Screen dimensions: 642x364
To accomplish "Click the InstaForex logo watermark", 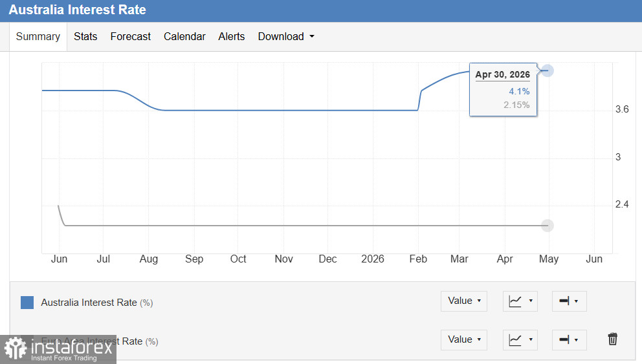I will pos(58,349).
